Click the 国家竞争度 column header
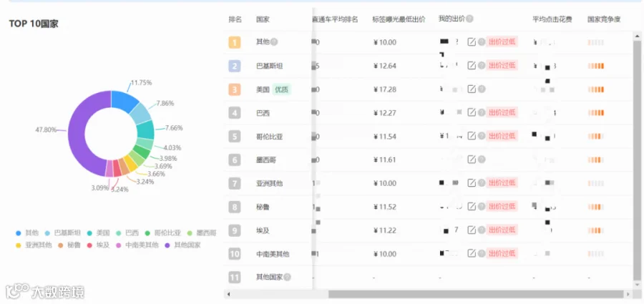The image size is (644, 304). click(604, 19)
